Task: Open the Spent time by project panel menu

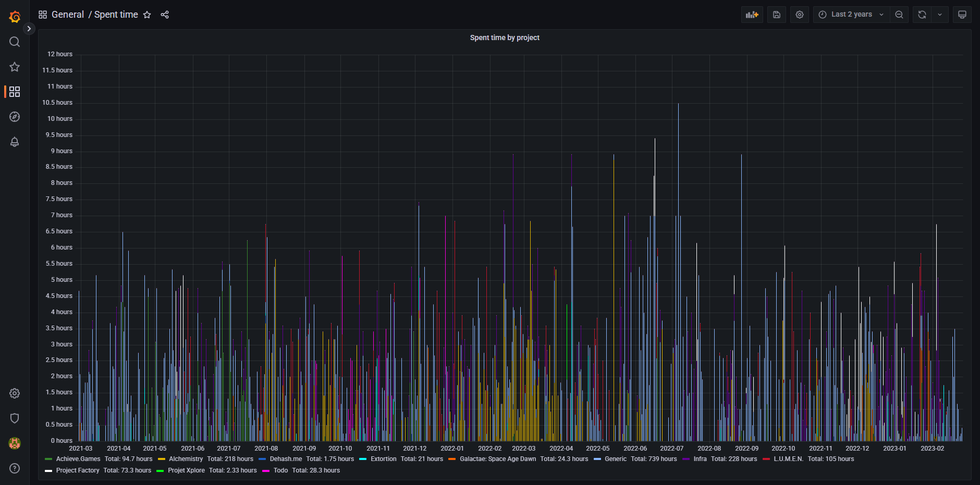Action: click(x=505, y=38)
